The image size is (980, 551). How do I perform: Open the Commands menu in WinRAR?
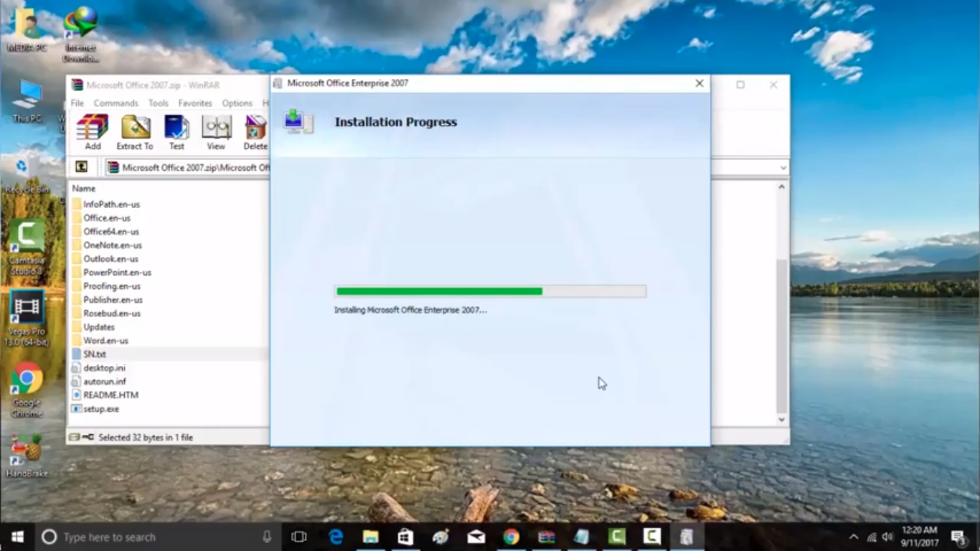[x=116, y=103]
